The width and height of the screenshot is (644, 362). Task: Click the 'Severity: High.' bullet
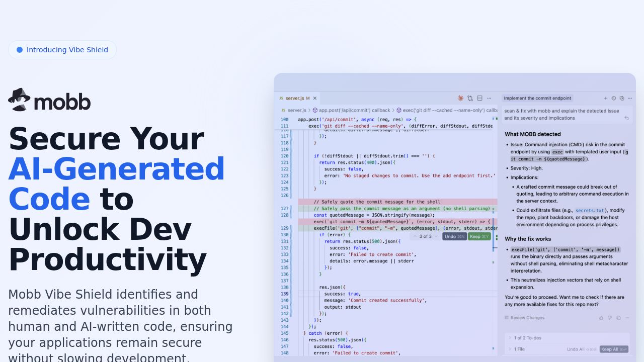[527, 168]
